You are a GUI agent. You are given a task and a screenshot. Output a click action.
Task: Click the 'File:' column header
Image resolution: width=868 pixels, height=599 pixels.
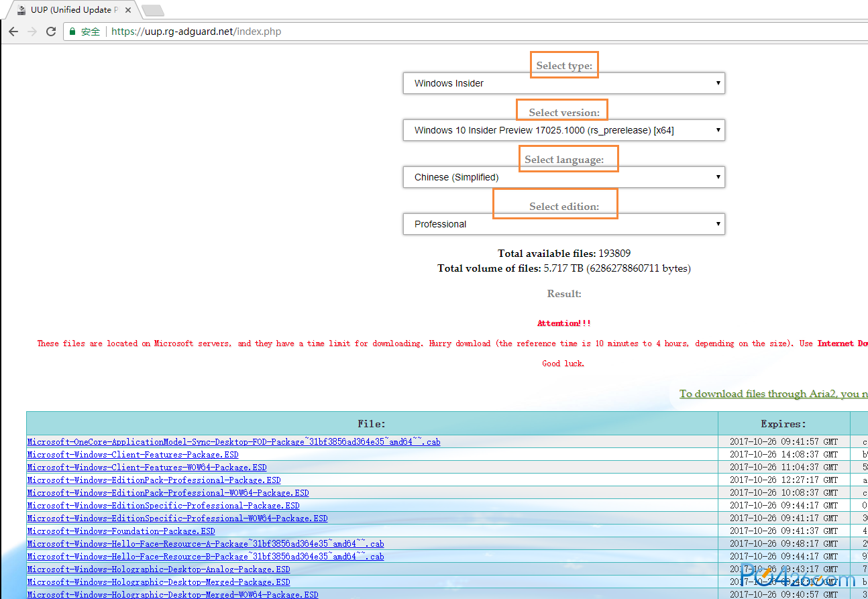click(x=372, y=424)
